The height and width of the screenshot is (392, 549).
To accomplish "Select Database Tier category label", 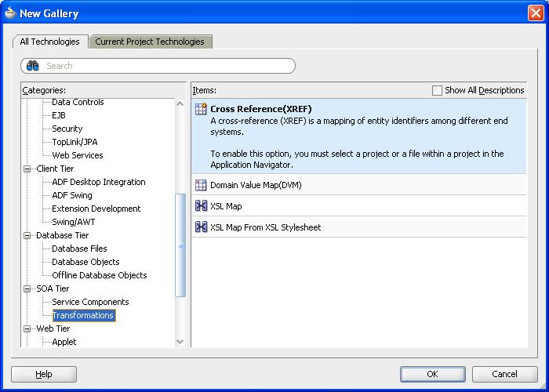I will 62,235.
